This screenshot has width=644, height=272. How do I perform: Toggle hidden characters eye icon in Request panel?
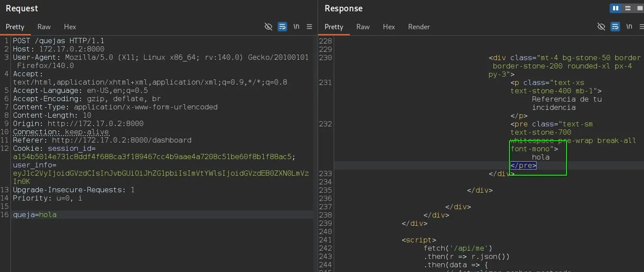coord(268,27)
